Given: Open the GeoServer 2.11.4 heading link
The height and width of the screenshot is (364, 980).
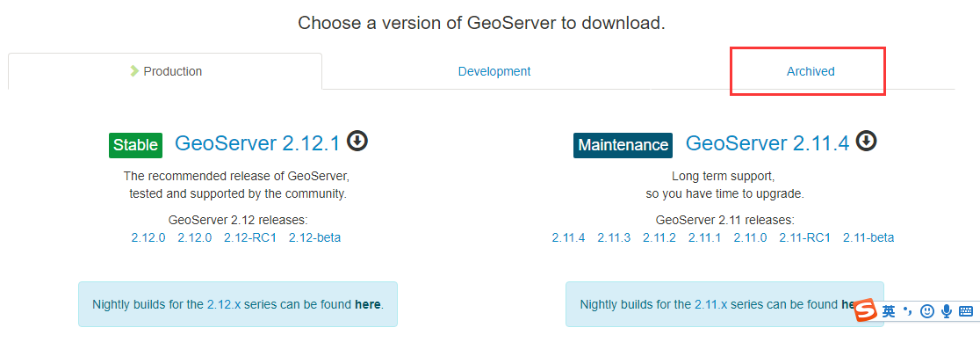Looking at the screenshot, I should [x=767, y=143].
